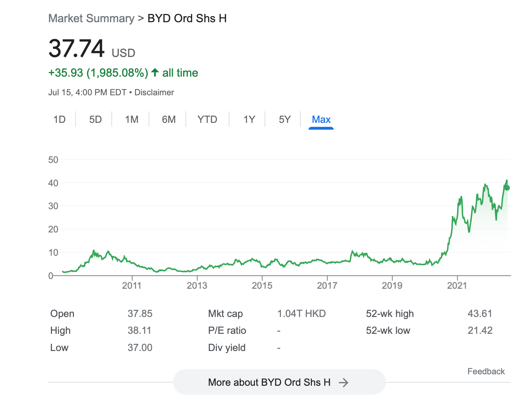This screenshot has width=532, height=399.
Task: Click the Mkt cap value 1.04T HKD
Action: pos(301,313)
